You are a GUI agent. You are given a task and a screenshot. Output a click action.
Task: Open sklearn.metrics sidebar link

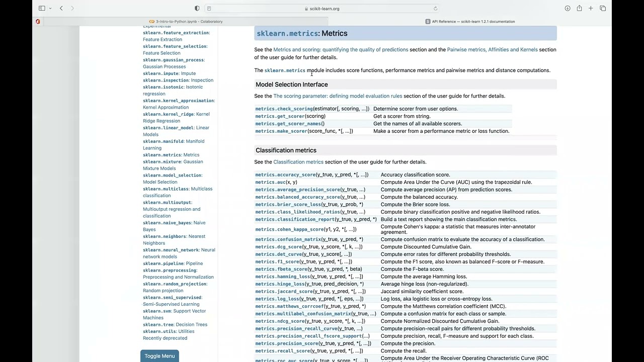[x=171, y=155]
